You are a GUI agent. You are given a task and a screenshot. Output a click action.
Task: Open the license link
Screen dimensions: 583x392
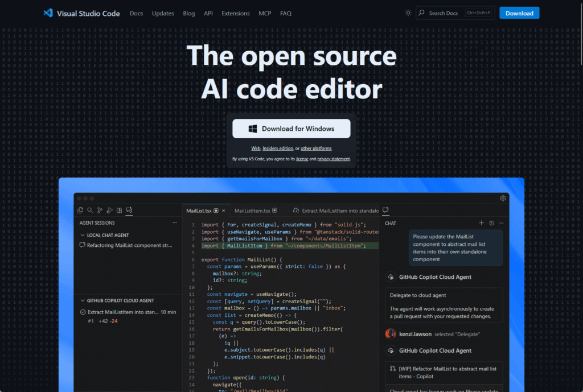[302, 159]
